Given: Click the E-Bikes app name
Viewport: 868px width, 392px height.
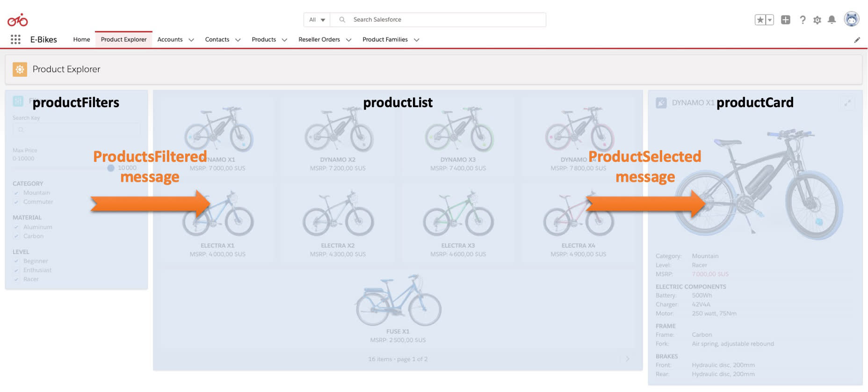Looking at the screenshot, I should click(x=43, y=40).
